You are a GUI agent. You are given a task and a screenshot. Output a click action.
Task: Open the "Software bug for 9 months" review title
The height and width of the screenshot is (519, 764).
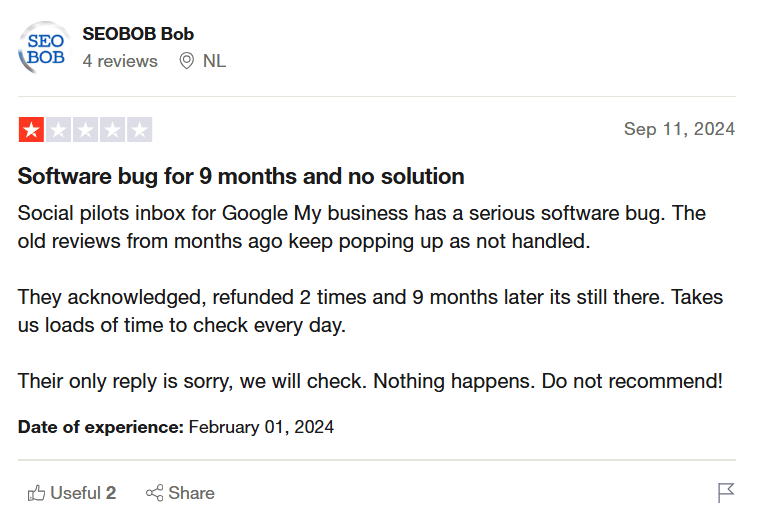(241, 177)
